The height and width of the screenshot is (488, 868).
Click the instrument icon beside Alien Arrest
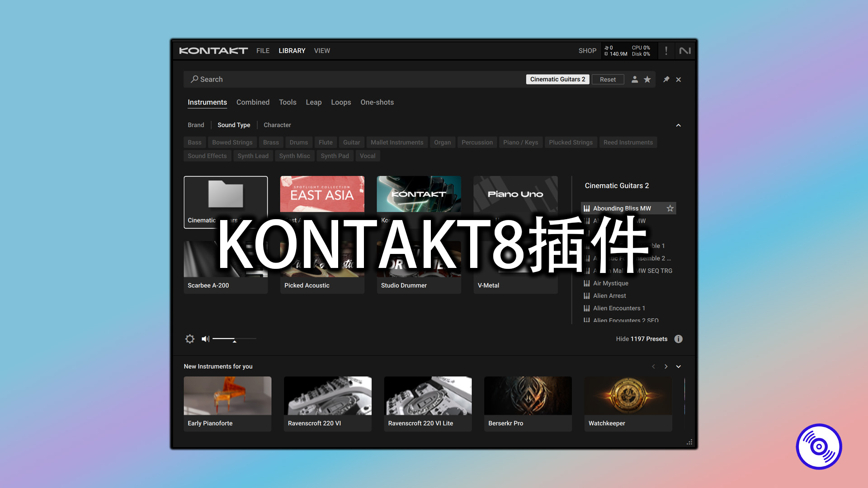(x=587, y=296)
